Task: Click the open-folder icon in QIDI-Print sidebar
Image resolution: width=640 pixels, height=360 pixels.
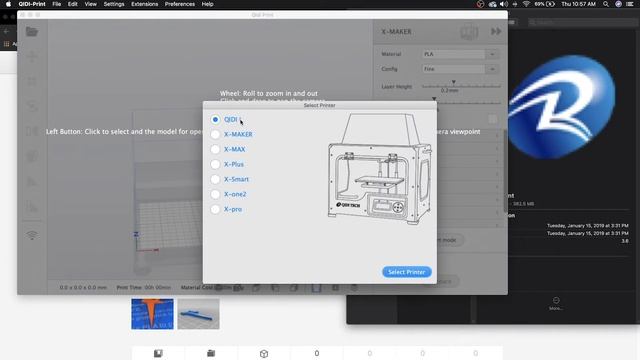Action: 32,31
